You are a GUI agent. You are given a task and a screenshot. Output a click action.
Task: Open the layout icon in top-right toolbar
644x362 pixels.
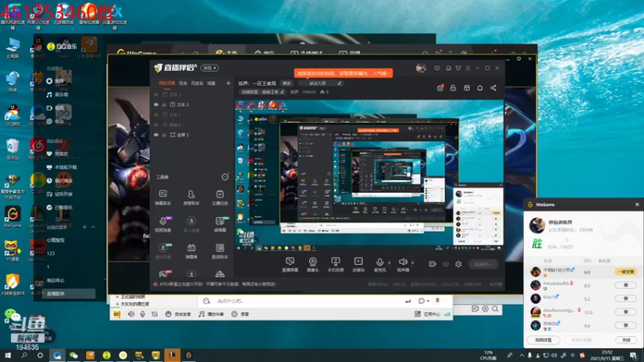click(x=467, y=88)
